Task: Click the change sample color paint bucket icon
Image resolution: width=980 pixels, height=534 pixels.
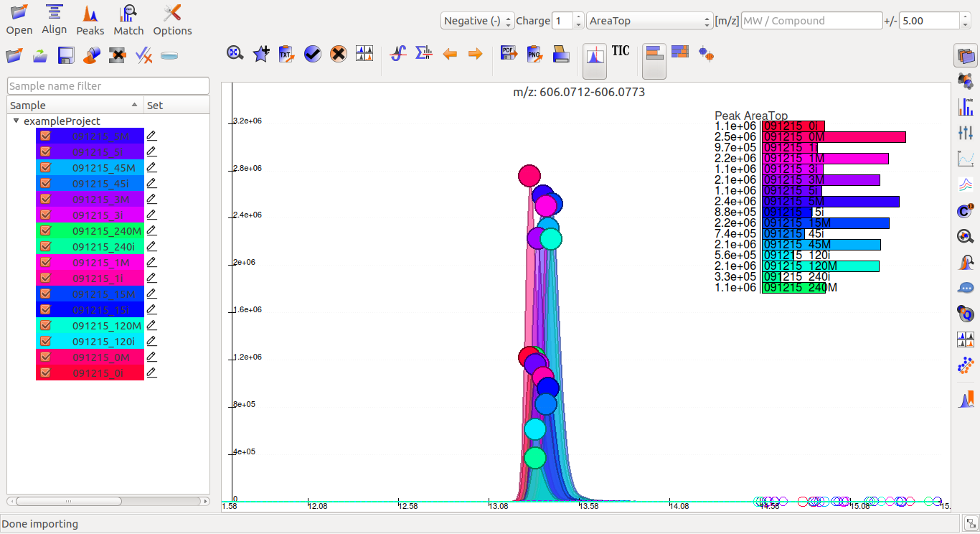Action: click(92, 55)
